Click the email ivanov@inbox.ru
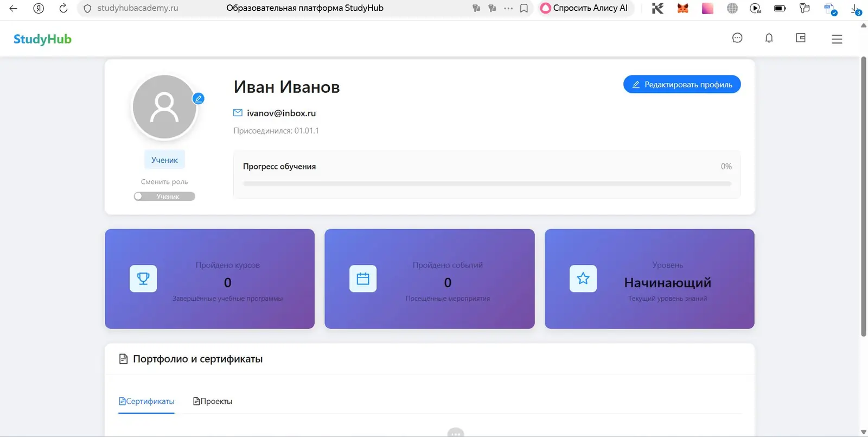The width and height of the screenshot is (868, 437). click(281, 113)
